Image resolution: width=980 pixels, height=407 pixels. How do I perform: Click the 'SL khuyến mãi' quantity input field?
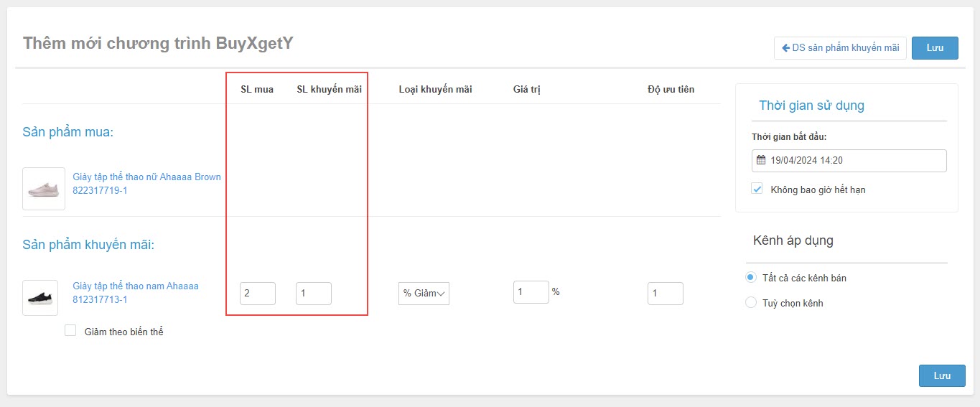point(313,293)
